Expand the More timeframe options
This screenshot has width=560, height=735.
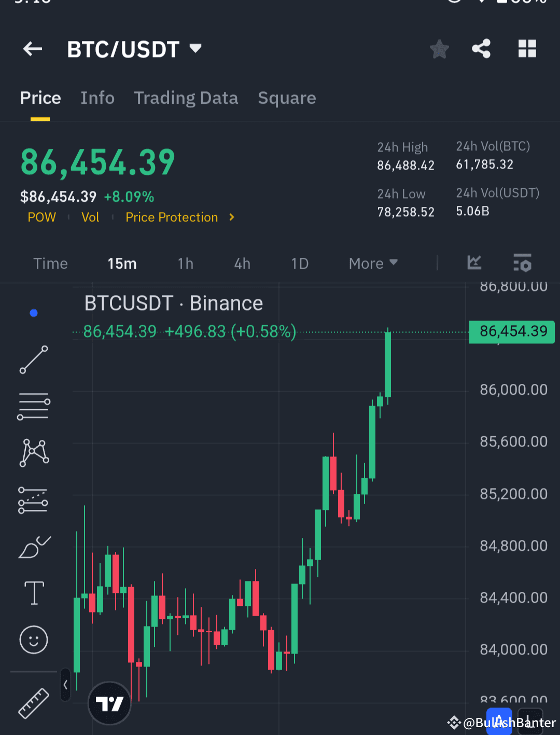pos(372,263)
